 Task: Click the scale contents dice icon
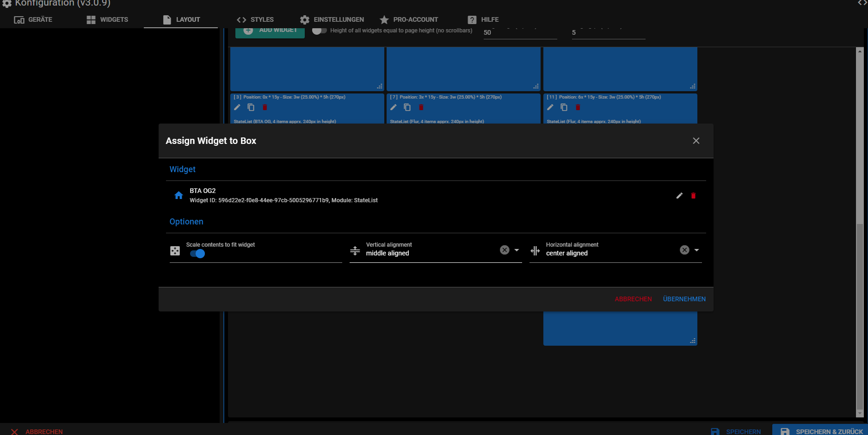click(175, 251)
